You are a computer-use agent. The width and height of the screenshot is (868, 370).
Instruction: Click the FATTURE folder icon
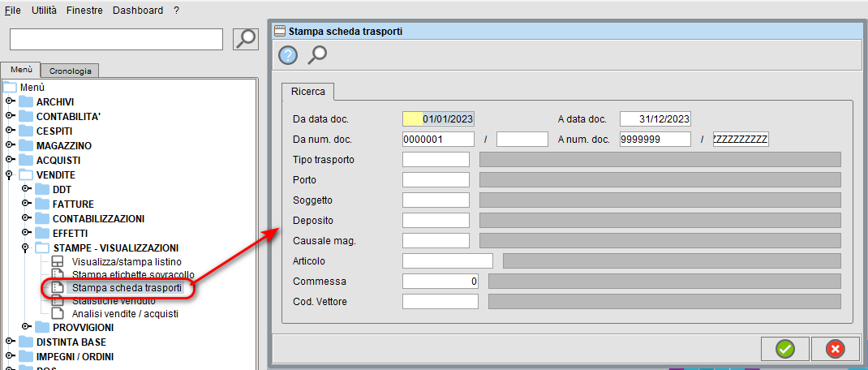pyautogui.click(x=42, y=204)
